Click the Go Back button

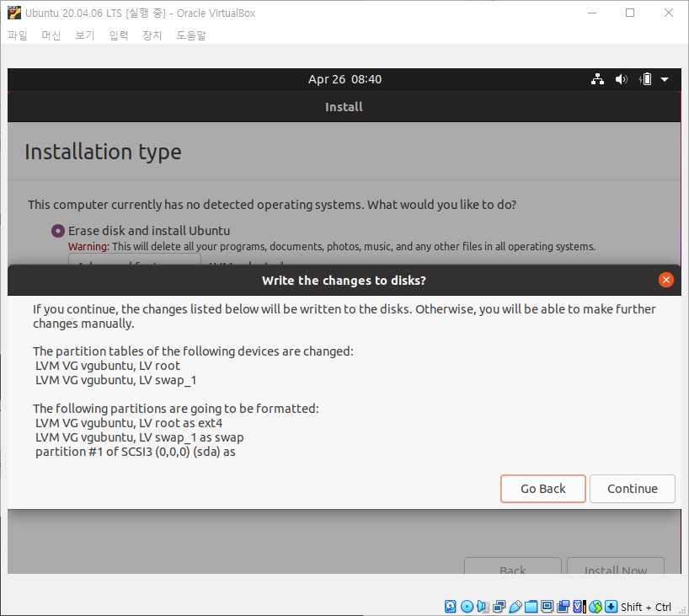click(542, 489)
